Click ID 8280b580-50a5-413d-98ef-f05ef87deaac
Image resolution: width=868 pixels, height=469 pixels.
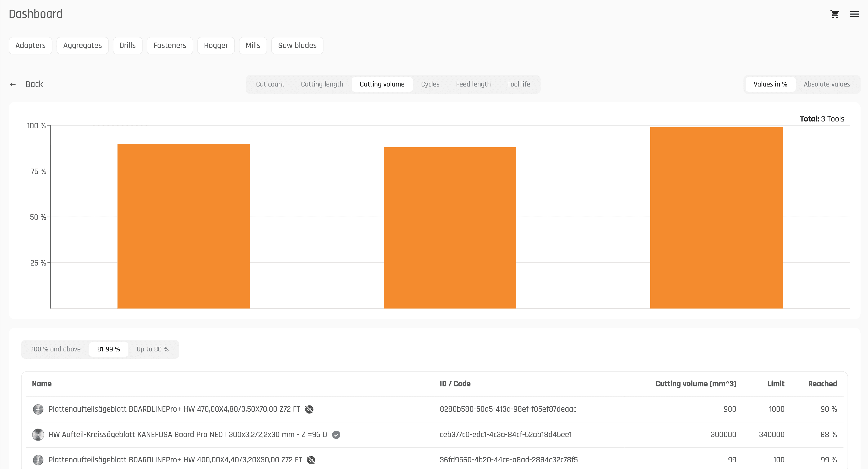[x=508, y=409]
